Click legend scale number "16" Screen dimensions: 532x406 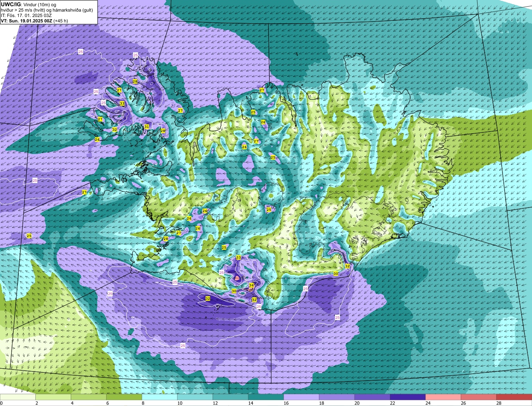click(286, 403)
